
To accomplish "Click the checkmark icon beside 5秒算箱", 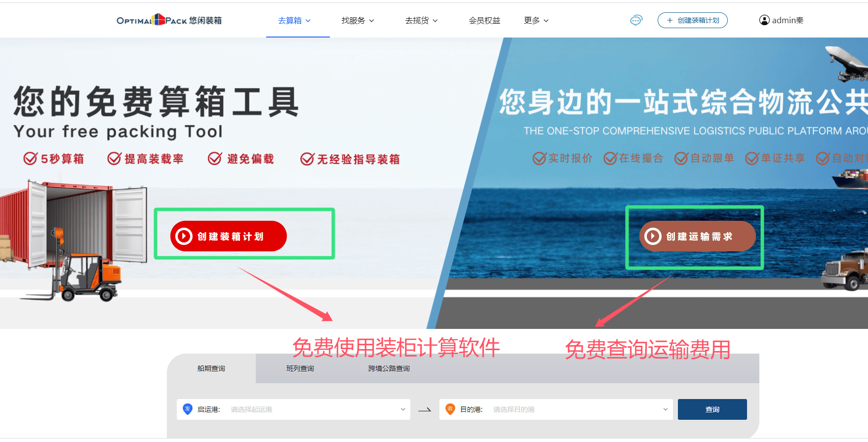I will [x=31, y=159].
